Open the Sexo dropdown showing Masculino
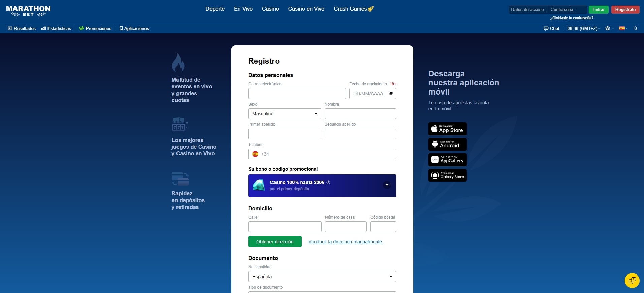 285,114
